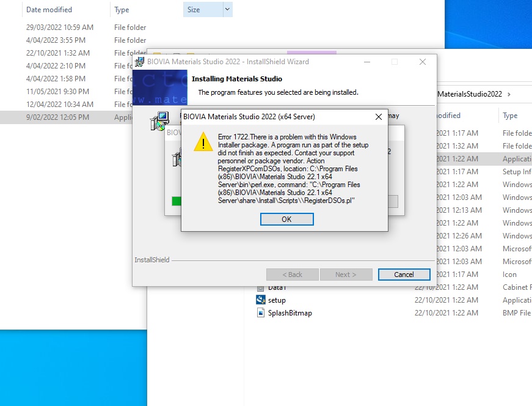Minimize the InstallShield Wizard window
This screenshot has height=406, width=532.
point(366,62)
